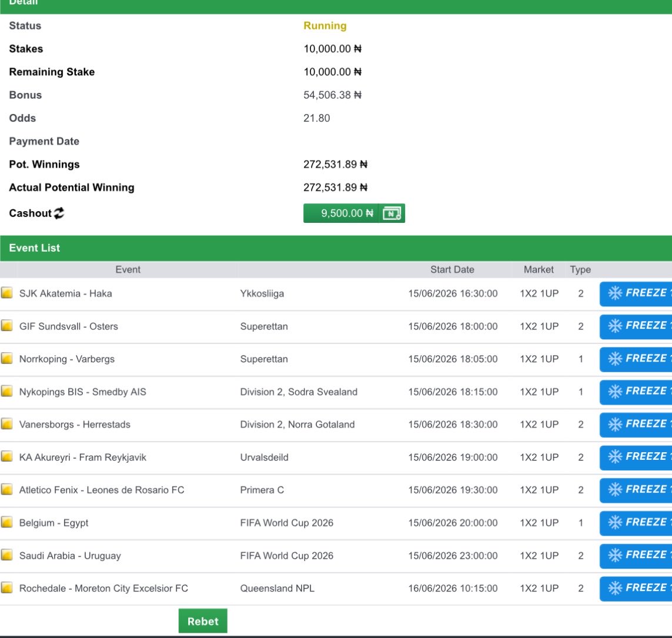Click the yellow status icon for Saudi Arabia - Uruguay
The height and width of the screenshot is (638, 672).
6,555
